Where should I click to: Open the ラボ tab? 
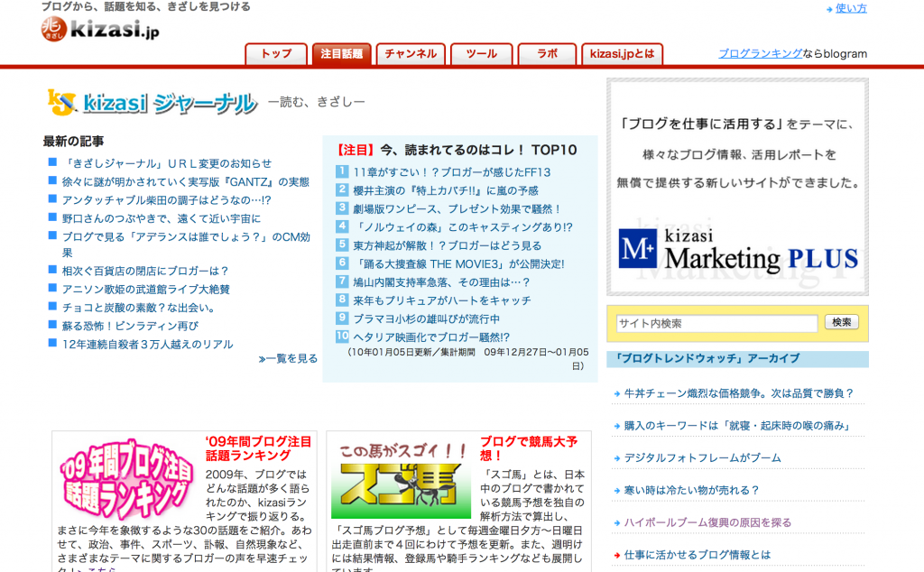547,53
